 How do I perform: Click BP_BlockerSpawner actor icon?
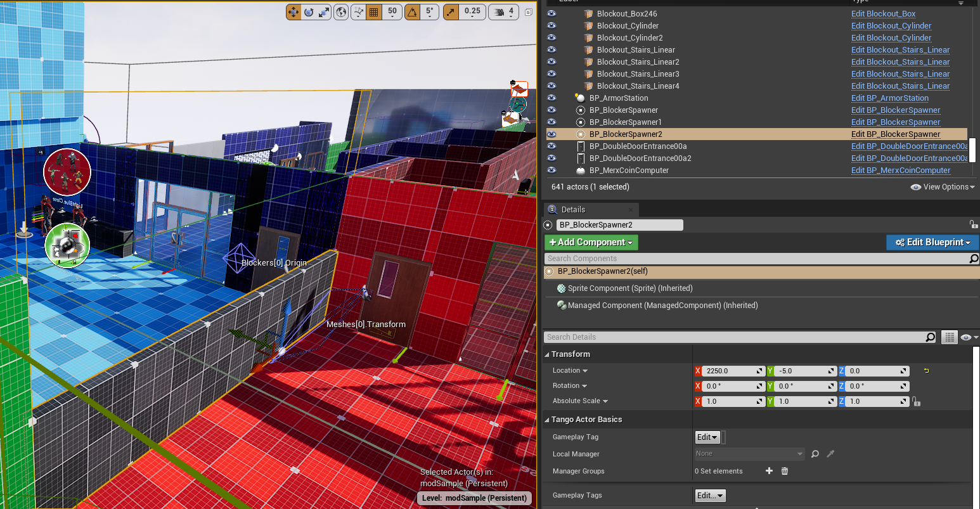tap(580, 110)
